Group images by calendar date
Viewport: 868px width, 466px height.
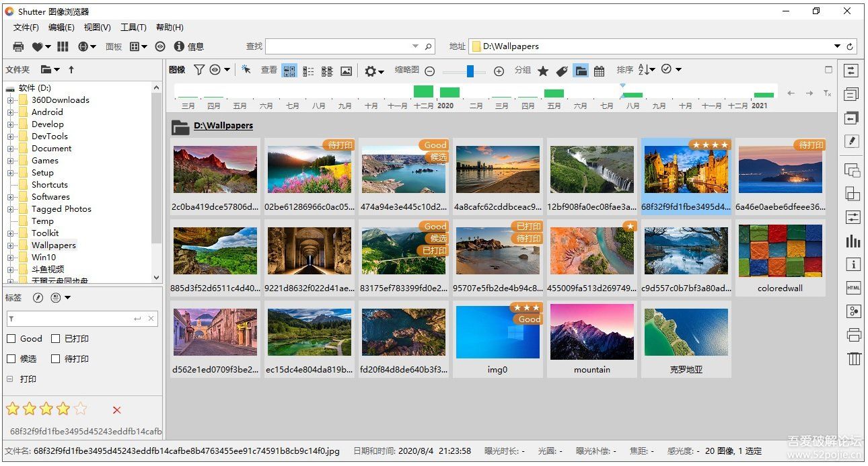pyautogui.click(x=599, y=71)
